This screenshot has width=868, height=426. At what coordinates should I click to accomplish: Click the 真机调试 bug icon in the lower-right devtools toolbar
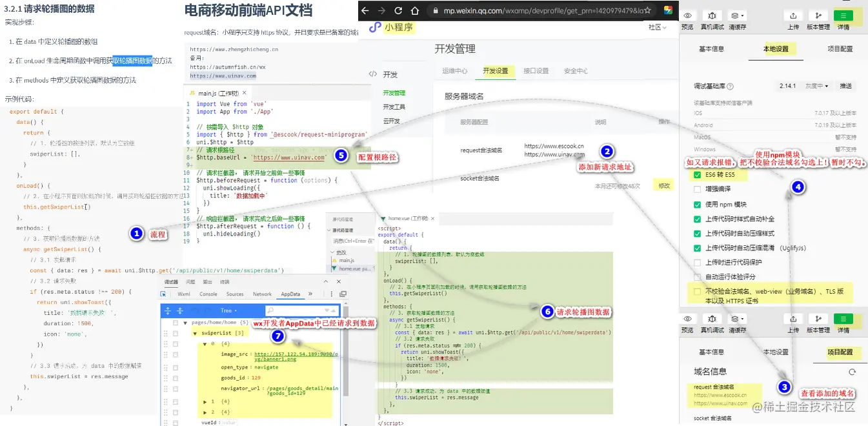tap(712, 319)
